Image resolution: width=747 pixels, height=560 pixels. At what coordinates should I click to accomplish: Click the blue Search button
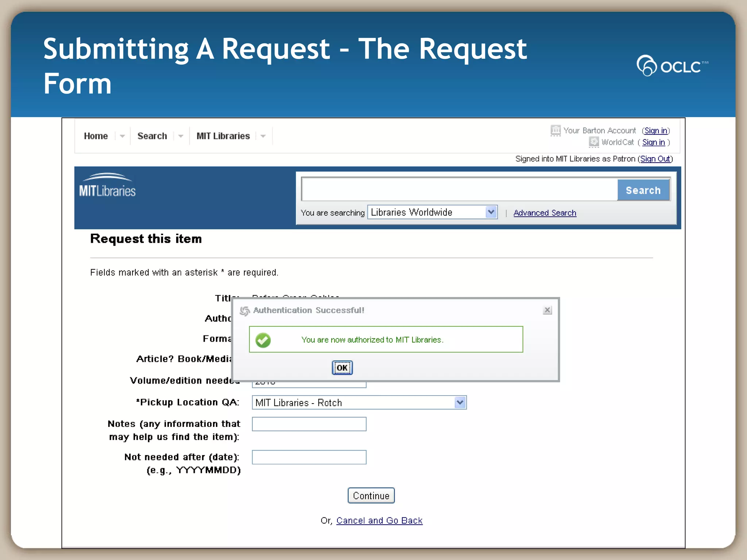pyautogui.click(x=643, y=190)
